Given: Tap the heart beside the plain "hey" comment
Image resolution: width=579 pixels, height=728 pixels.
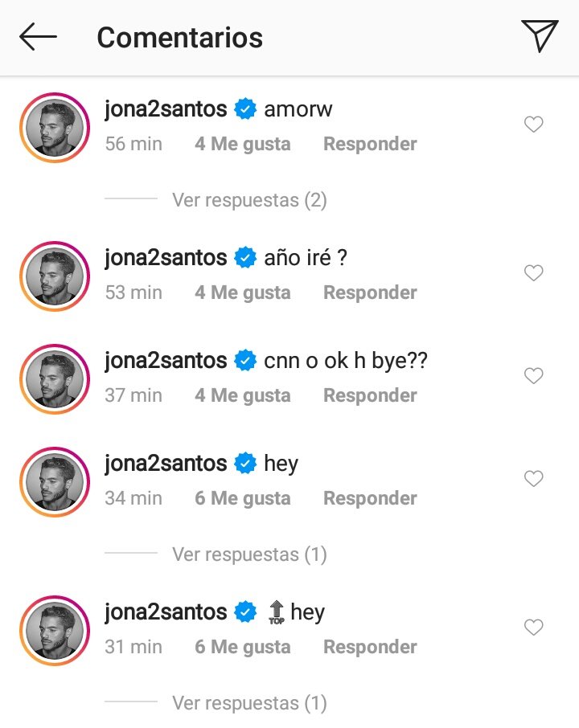Looking at the screenshot, I should 533,479.
